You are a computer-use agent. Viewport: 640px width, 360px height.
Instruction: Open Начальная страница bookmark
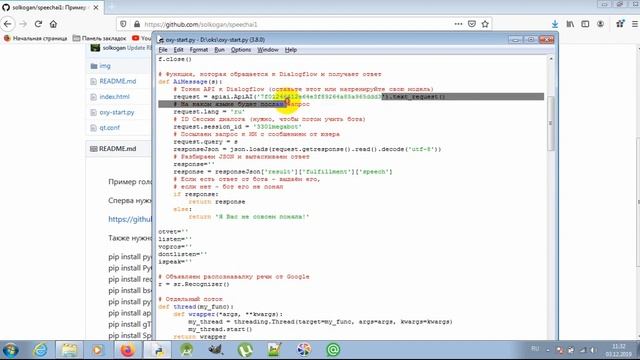click(x=36, y=38)
